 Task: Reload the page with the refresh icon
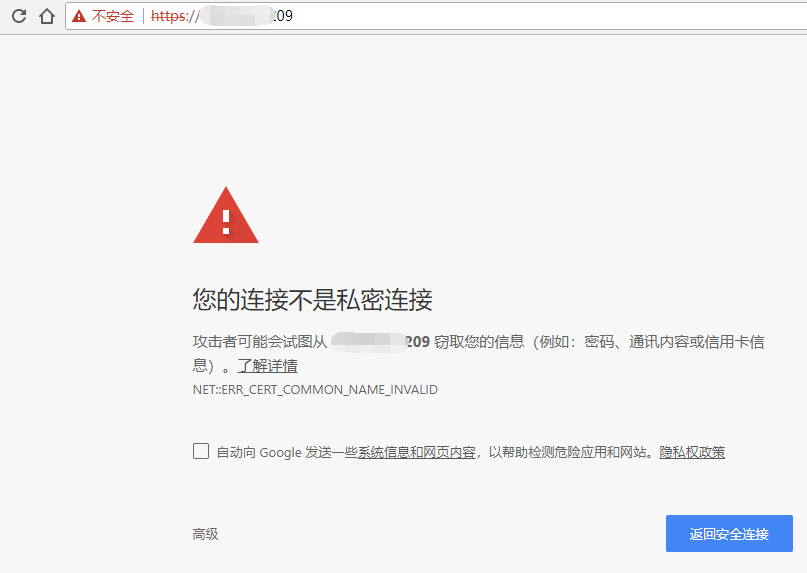(x=18, y=16)
